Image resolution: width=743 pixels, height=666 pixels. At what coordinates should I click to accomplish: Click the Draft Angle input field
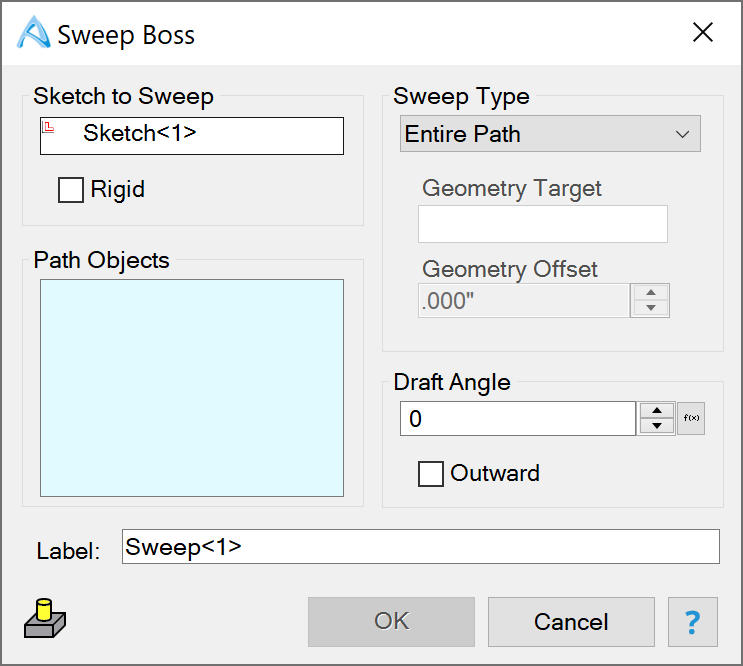[517, 419]
